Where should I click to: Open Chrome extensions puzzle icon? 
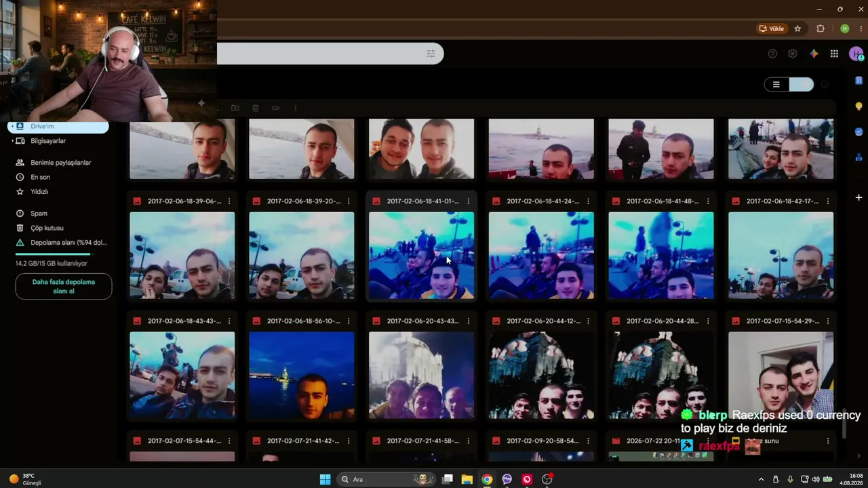point(821,28)
